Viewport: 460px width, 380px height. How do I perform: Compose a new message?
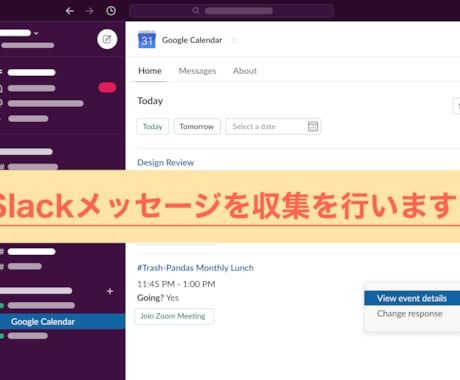[107, 39]
